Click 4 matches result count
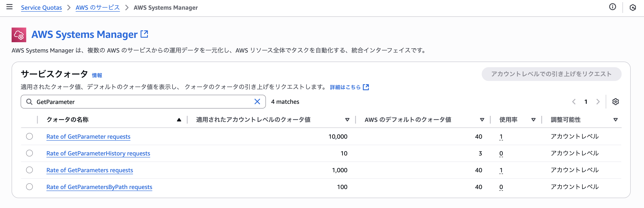This screenshot has height=208, width=644. point(285,102)
